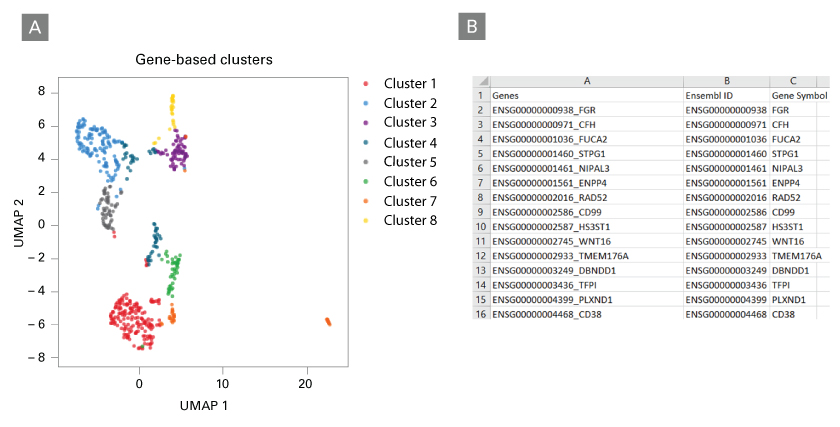Viewport: 840px width, 427px height.
Task: Click the Gene-based clusters chart title
Action: click(204, 59)
